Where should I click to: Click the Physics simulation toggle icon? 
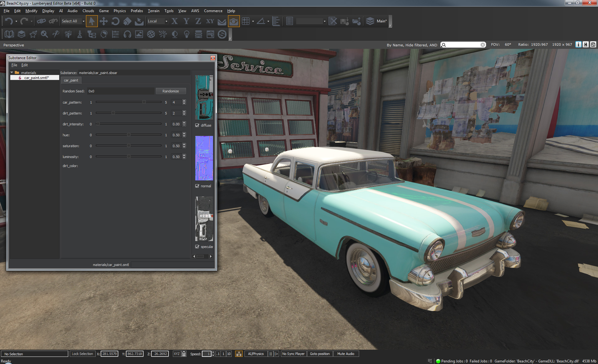pyautogui.click(x=240, y=354)
